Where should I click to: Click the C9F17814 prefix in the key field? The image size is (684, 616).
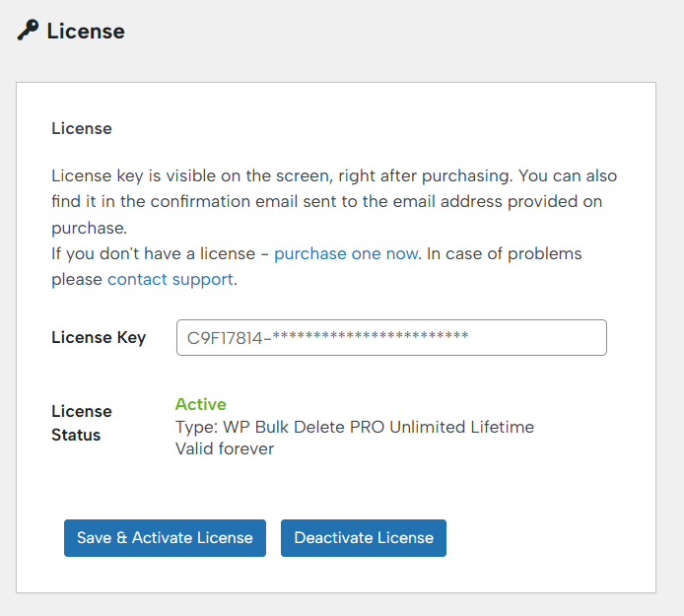click(x=225, y=338)
